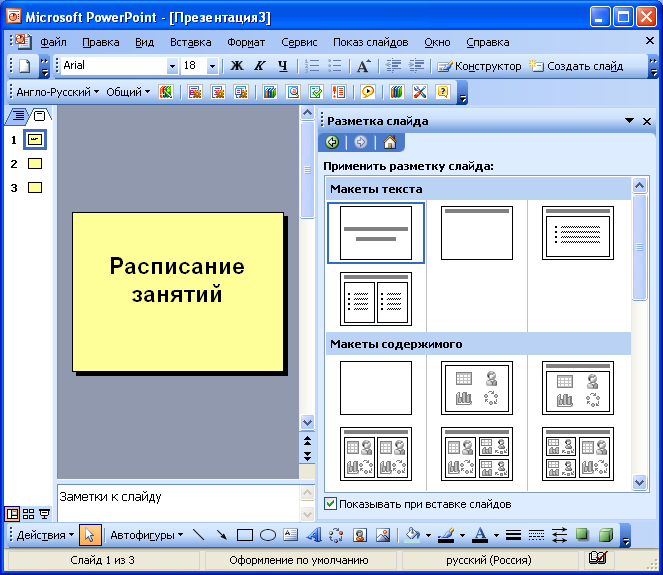
Task: Go back in the task pane
Action: (332, 142)
